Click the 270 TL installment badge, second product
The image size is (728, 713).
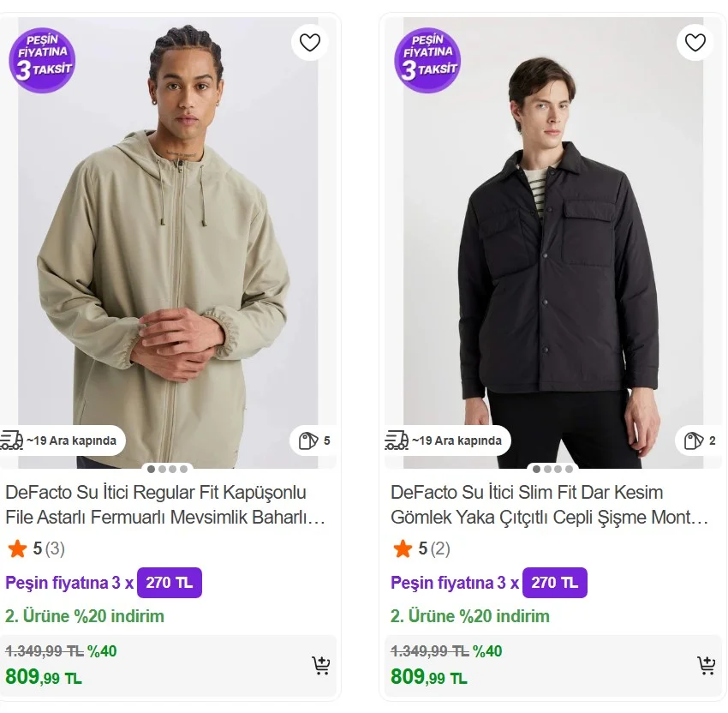coord(554,583)
